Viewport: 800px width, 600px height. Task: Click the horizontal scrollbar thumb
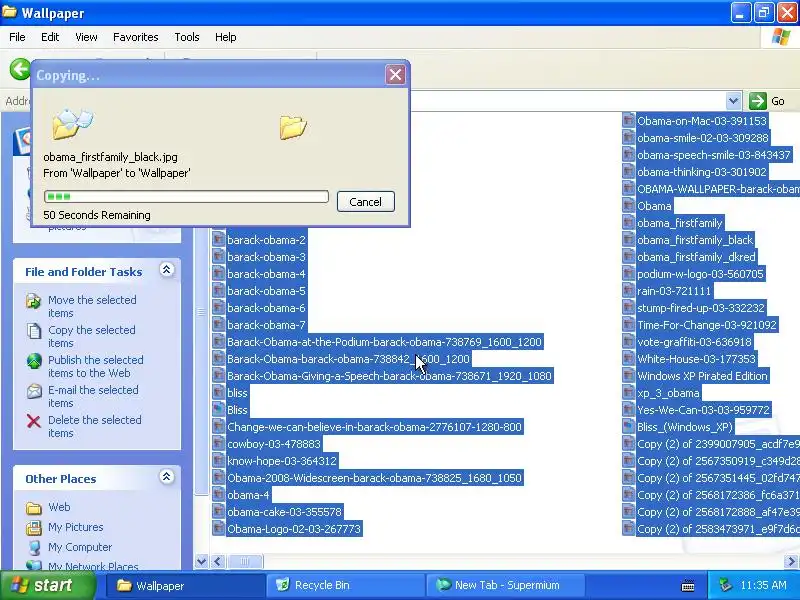pos(245,562)
